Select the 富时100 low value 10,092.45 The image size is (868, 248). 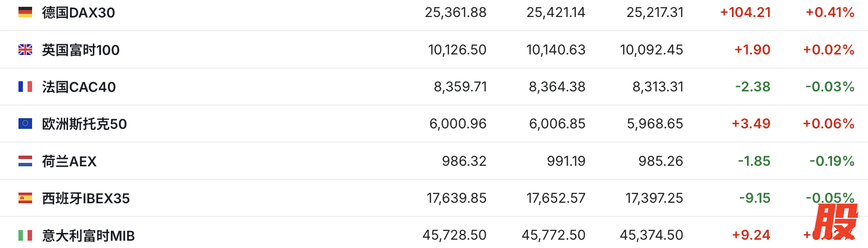[652, 50]
